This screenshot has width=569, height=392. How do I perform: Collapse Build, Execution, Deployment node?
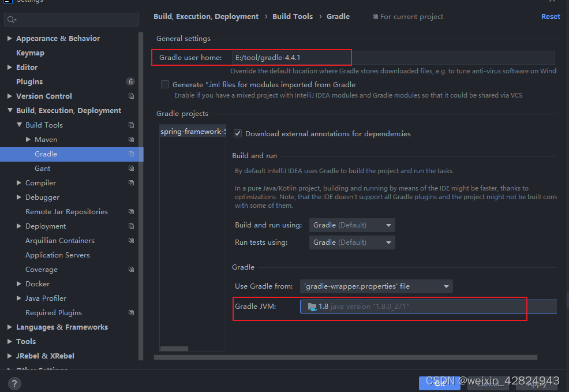[x=10, y=110]
